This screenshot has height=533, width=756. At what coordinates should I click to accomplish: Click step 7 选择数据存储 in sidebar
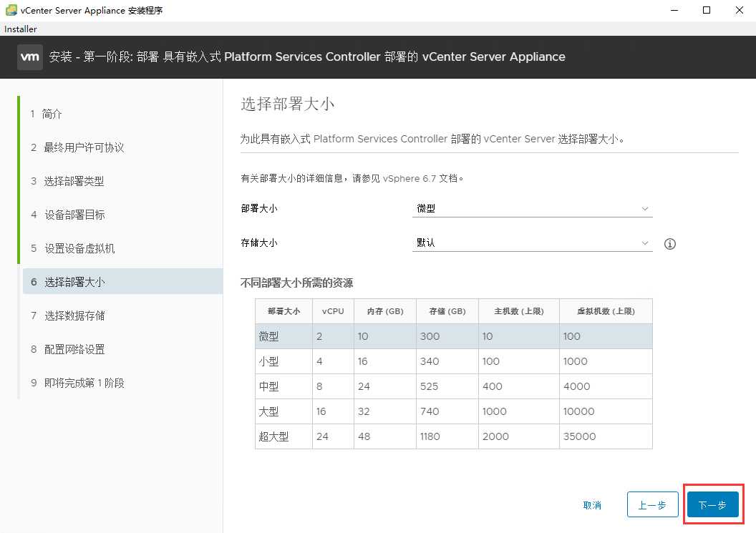click(72, 315)
